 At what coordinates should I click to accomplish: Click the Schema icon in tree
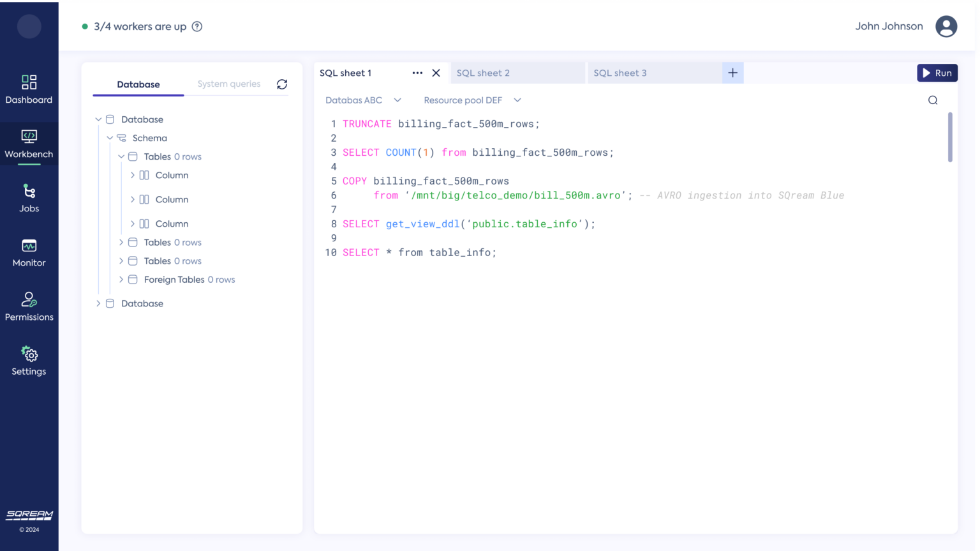coord(121,138)
